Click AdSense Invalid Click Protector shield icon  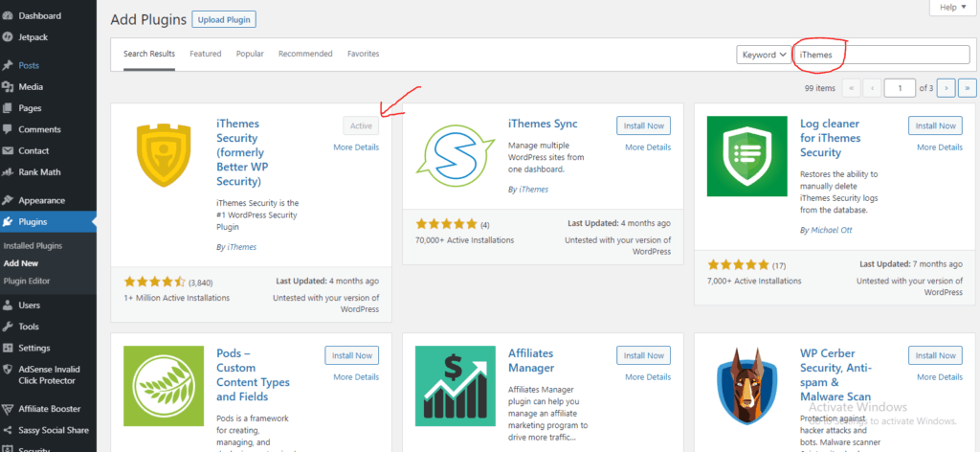tap(8, 370)
